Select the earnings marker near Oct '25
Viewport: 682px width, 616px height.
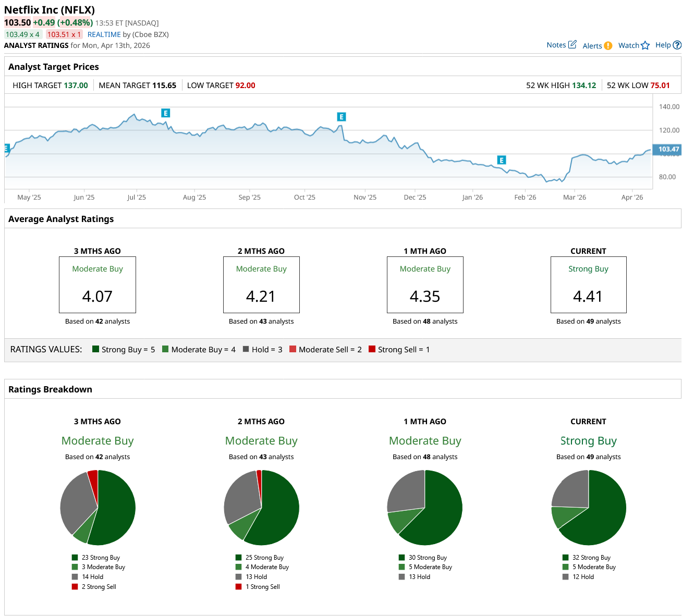point(342,117)
